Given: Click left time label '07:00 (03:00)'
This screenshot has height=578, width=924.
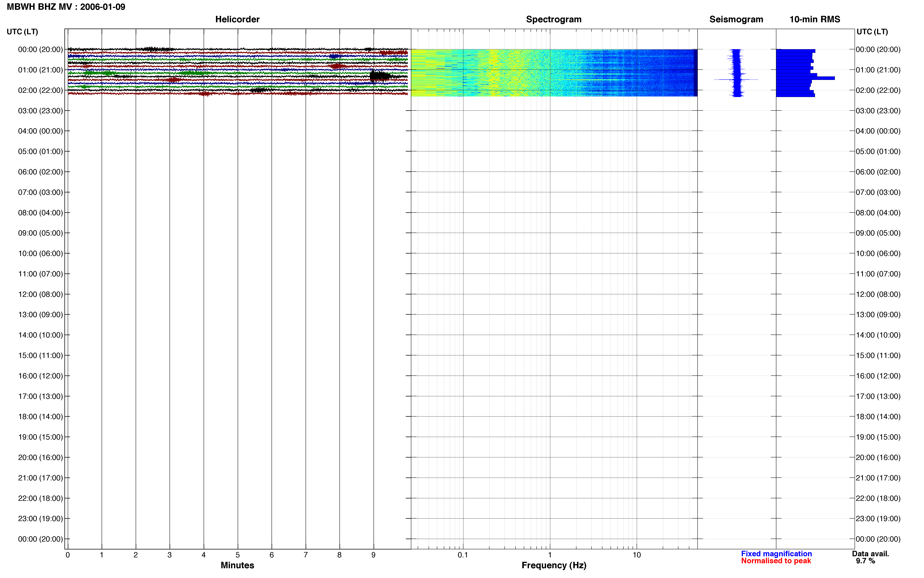Looking at the screenshot, I should tap(40, 192).
